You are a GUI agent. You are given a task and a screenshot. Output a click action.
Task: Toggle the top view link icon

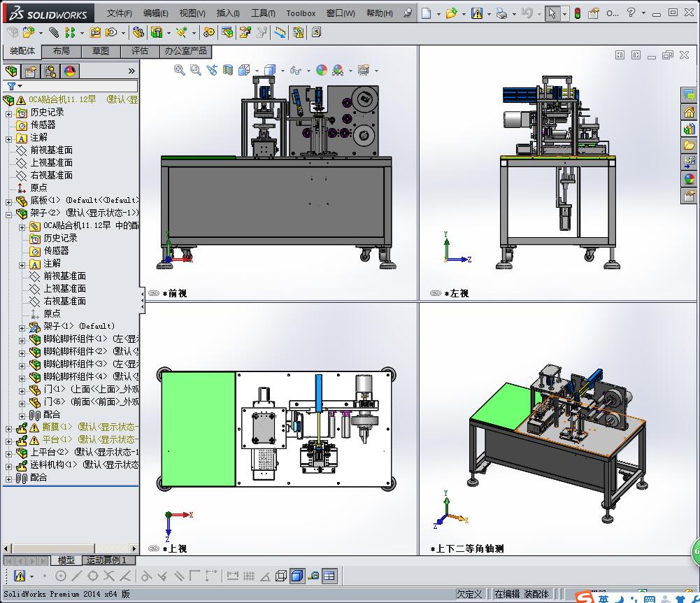pyautogui.click(x=154, y=548)
